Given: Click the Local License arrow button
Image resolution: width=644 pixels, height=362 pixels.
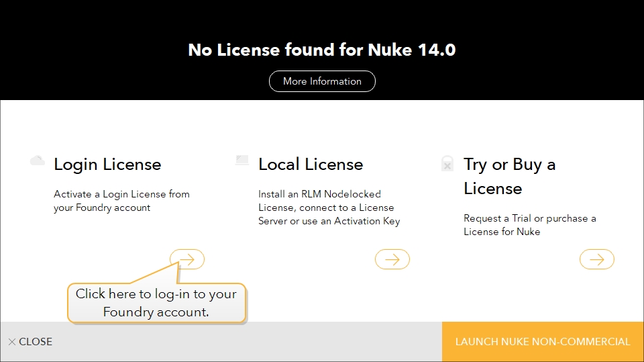Looking at the screenshot, I should tap(392, 259).
